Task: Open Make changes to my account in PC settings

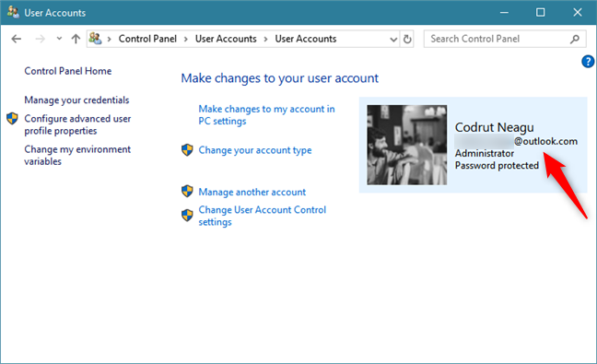Action: tap(266, 115)
